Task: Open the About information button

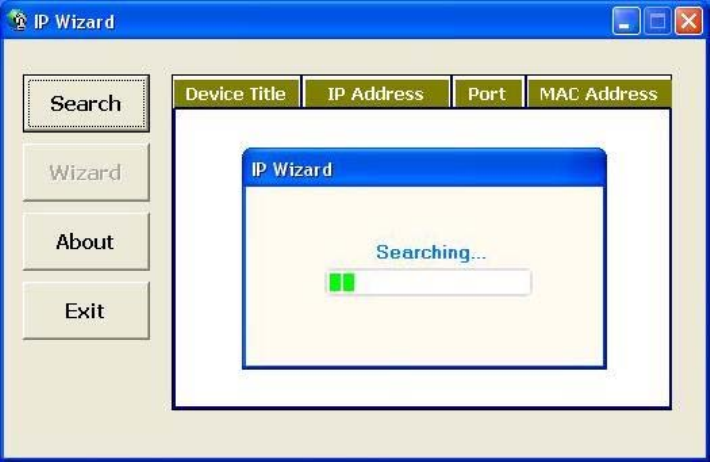Action: [86, 242]
